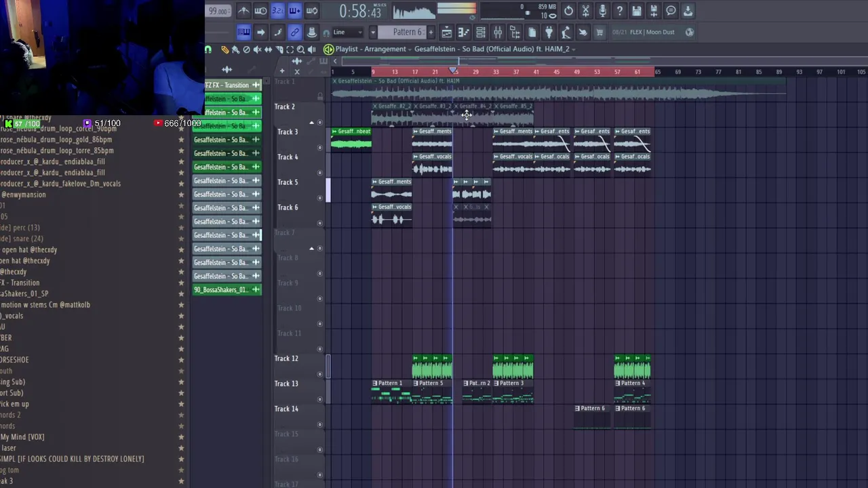The image size is (868, 488).
Task: Select rose_nébula_drum_loop_gold_86bpm in browser
Action: point(56,140)
